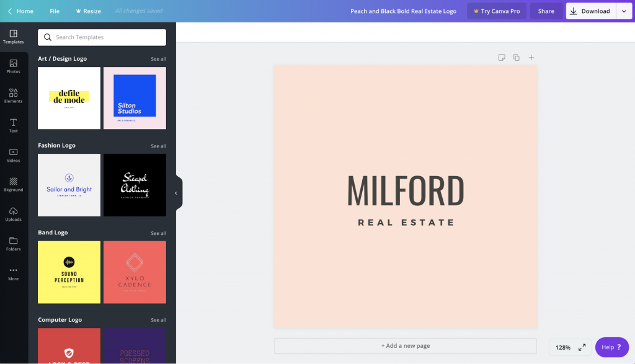
Task: Open the Photos panel
Action: [14, 66]
